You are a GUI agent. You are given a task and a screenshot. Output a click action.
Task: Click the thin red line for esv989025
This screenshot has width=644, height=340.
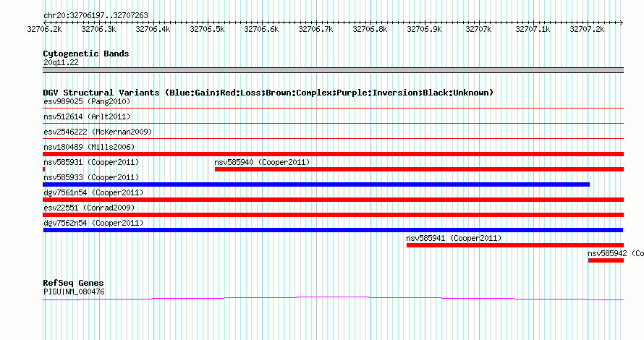pos(333,109)
